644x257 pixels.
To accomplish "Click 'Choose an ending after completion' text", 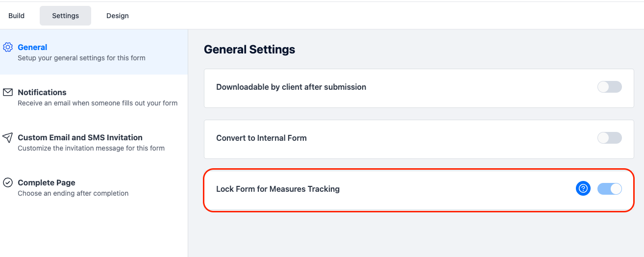I will coord(73,193).
